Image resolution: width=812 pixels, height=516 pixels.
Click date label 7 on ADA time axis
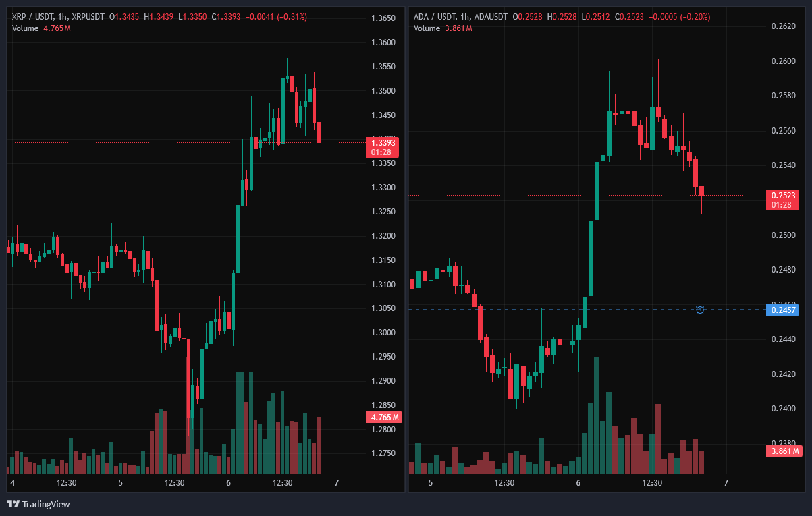click(x=726, y=483)
